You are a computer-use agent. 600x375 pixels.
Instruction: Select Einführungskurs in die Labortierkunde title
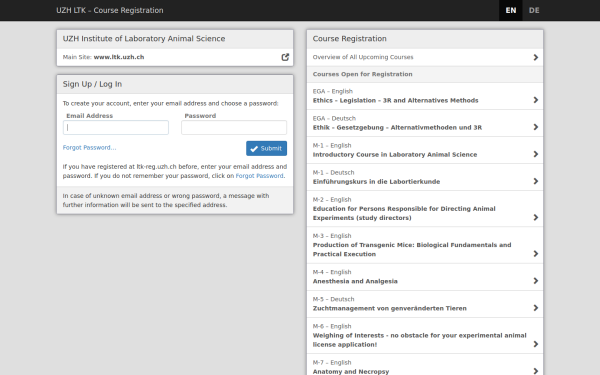click(x=376, y=182)
